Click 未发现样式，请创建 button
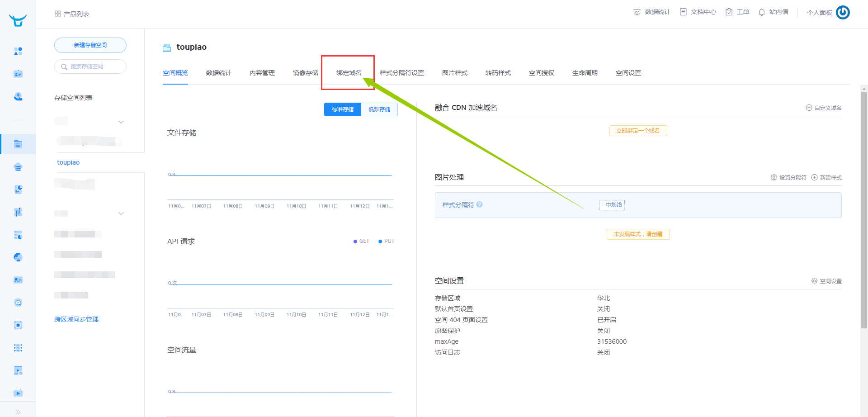 638,234
